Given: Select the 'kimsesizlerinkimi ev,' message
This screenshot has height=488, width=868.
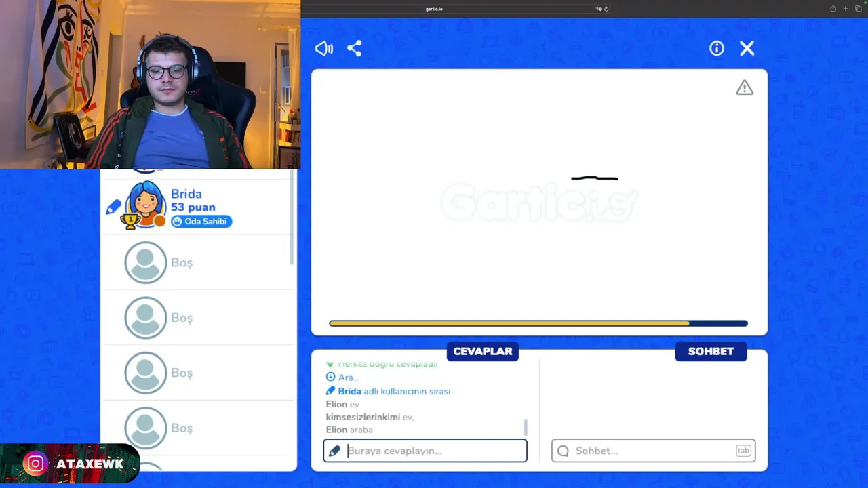Looking at the screenshot, I should tap(370, 417).
